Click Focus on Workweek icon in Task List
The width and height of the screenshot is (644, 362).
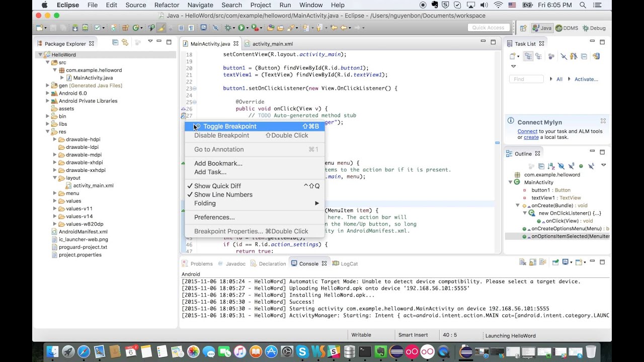[551, 56]
